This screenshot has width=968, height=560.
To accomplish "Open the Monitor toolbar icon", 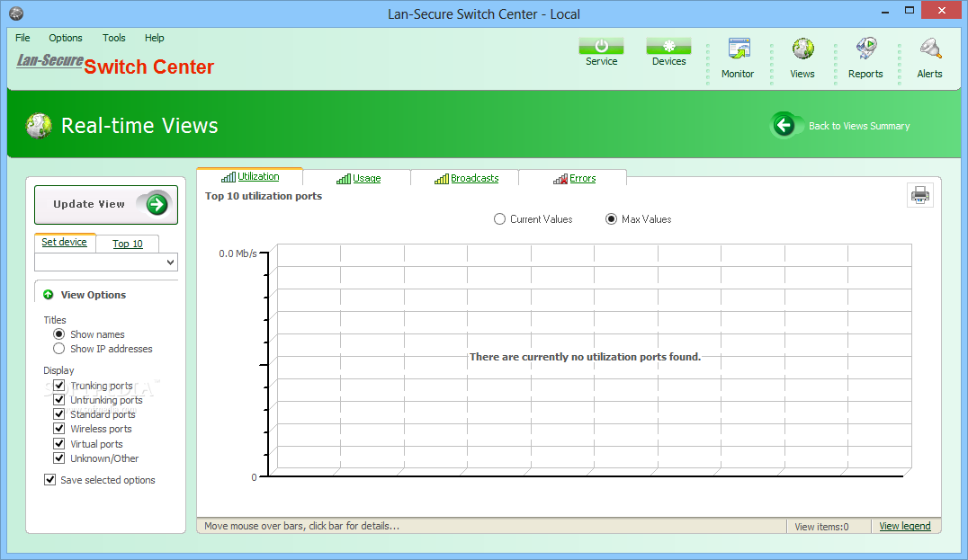I will click(739, 49).
